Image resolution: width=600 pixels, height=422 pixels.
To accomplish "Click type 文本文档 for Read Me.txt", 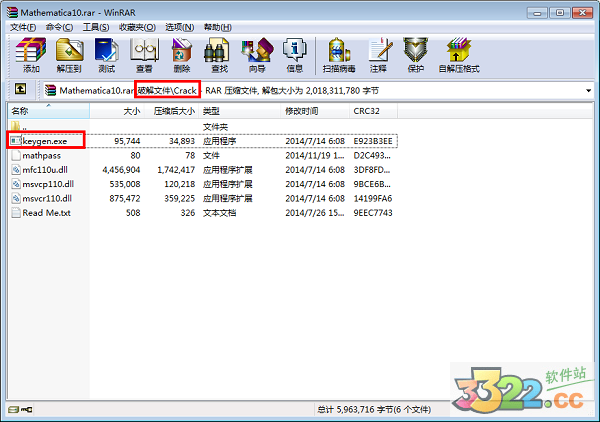I will point(219,213).
